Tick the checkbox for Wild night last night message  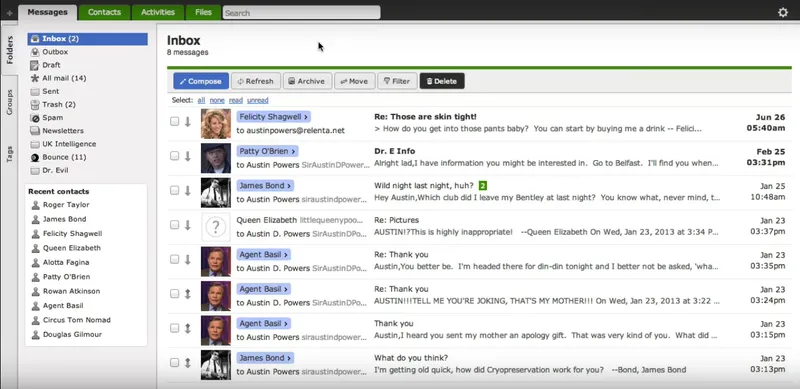(174, 190)
